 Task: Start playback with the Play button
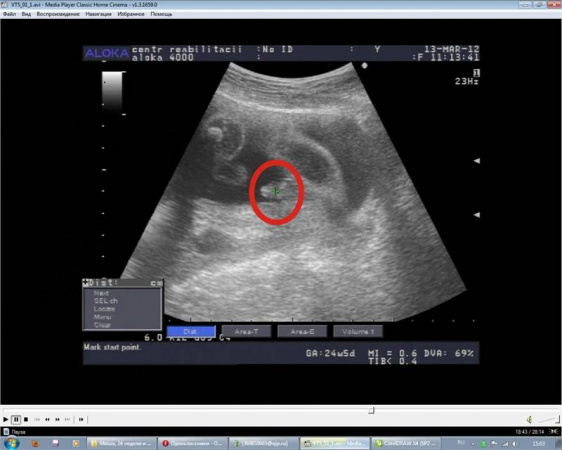(x=5, y=419)
